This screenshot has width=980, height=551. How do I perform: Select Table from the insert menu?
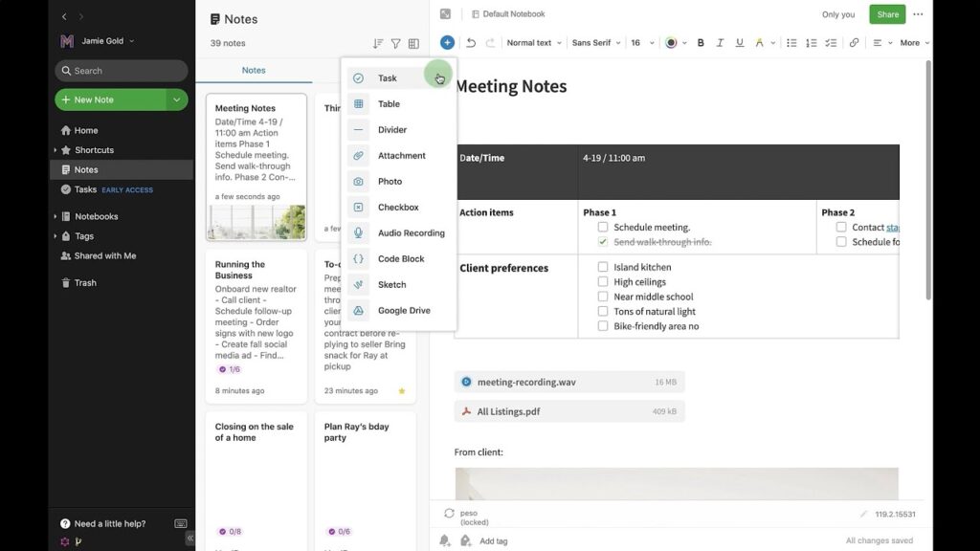click(389, 104)
